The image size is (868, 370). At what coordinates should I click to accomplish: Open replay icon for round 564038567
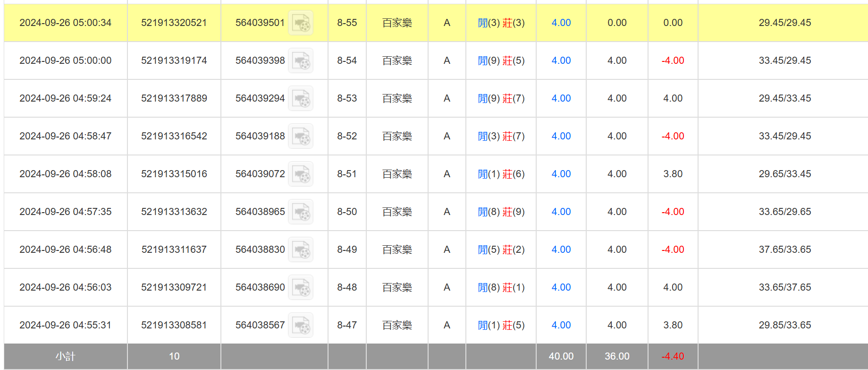tap(301, 325)
